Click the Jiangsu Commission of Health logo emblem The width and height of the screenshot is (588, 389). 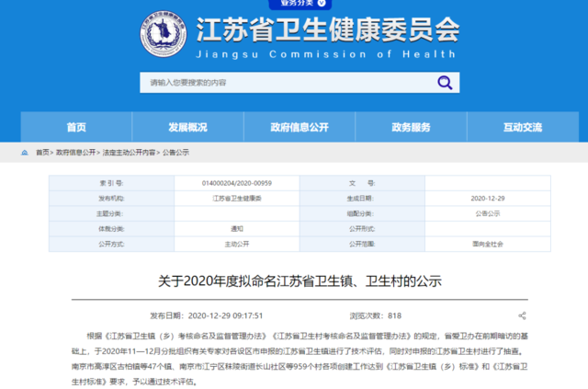coord(164,34)
